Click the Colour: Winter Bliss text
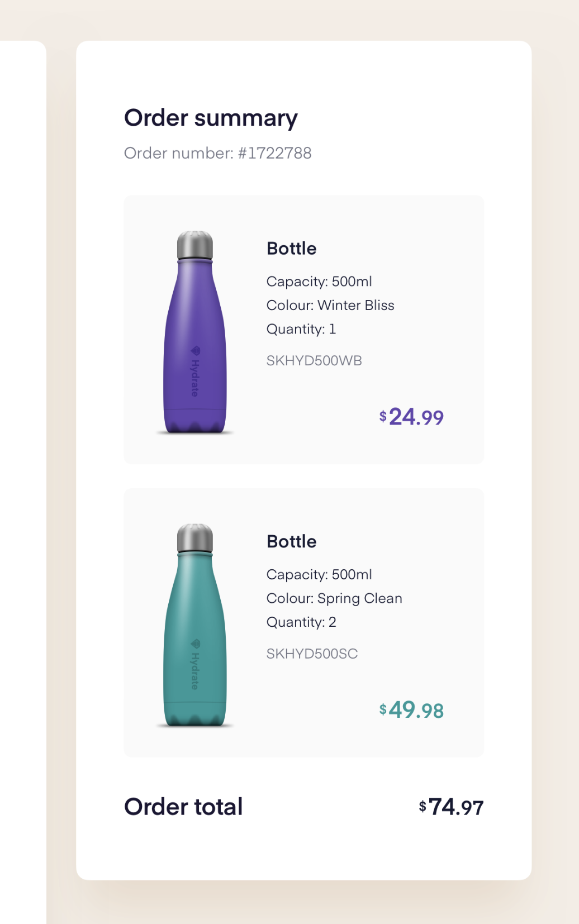 pos(330,306)
